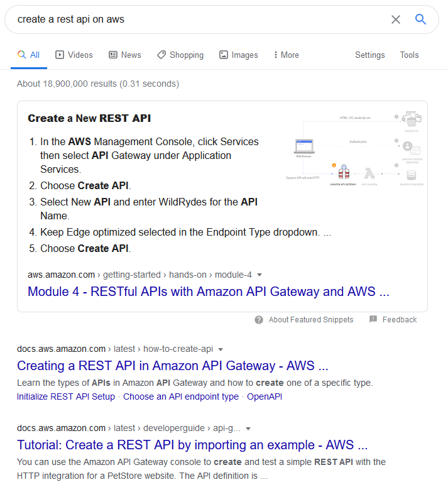The image size is (448, 492).
Task: Expand the dropdown arrow beside module-4 URL
Action: (x=260, y=275)
